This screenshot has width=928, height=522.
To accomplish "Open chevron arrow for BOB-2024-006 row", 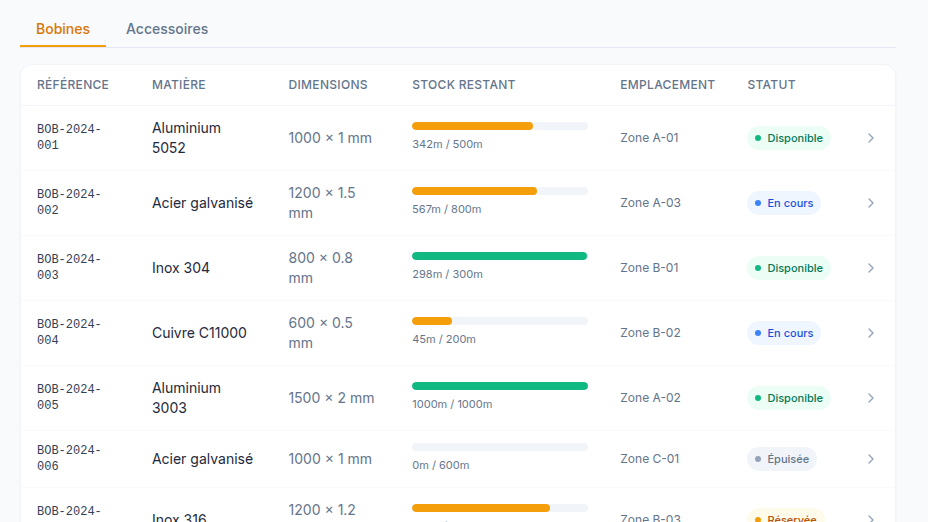I will pos(871,459).
